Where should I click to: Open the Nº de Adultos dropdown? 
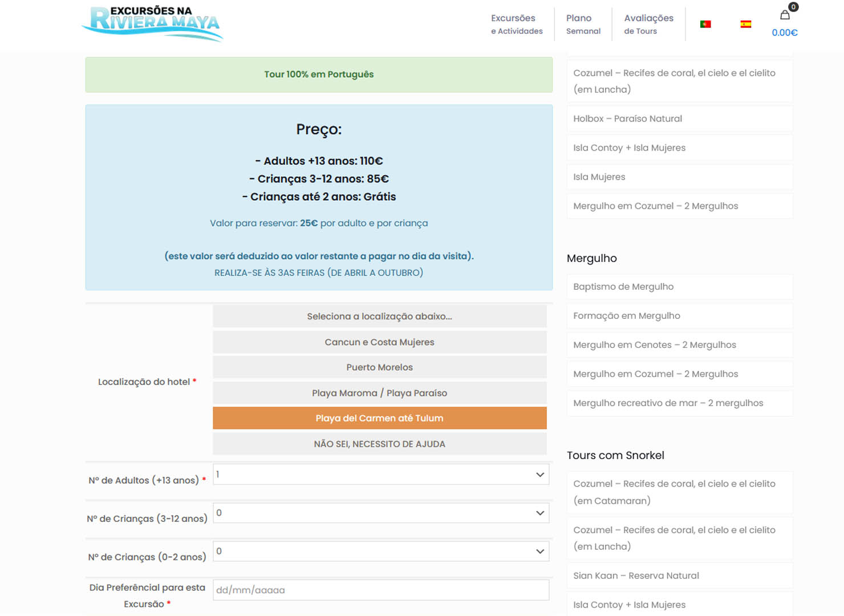click(x=380, y=475)
